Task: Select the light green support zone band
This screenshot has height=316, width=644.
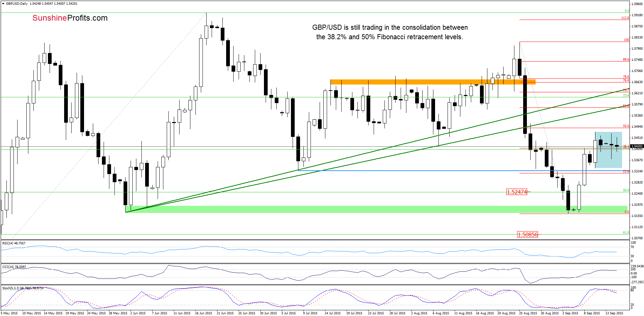Action: [376, 209]
